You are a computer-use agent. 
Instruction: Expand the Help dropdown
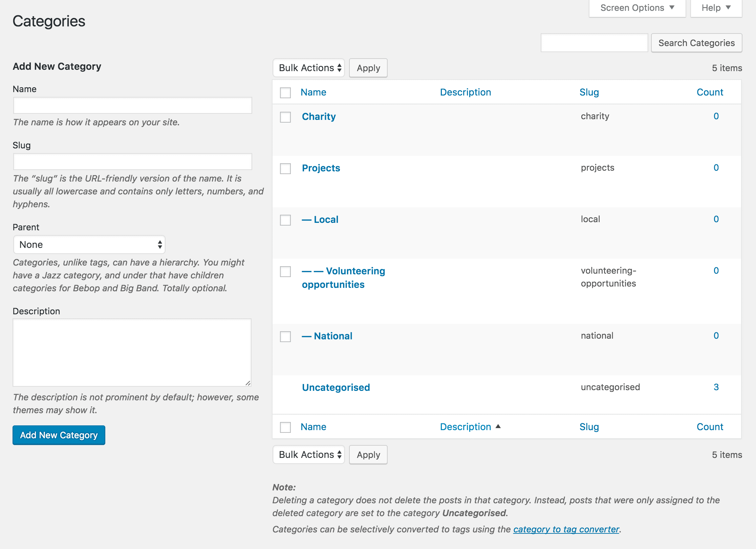point(715,7)
